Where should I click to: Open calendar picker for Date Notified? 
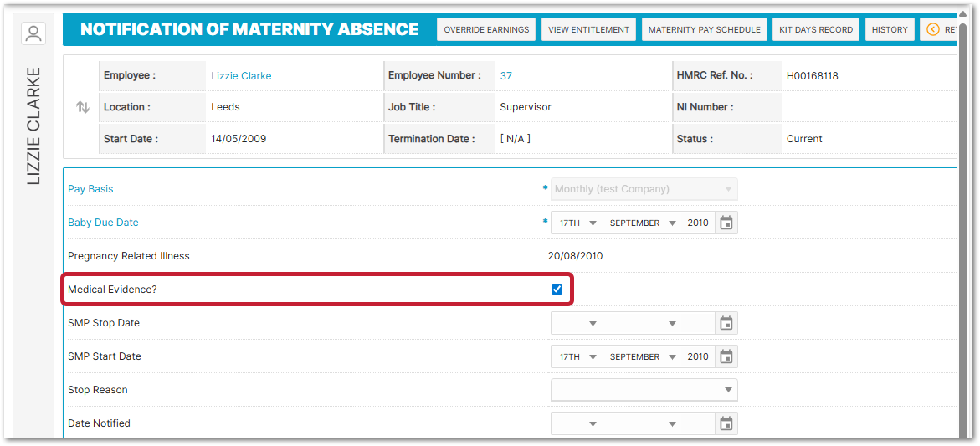pyautogui.click(x=726, y=423)
